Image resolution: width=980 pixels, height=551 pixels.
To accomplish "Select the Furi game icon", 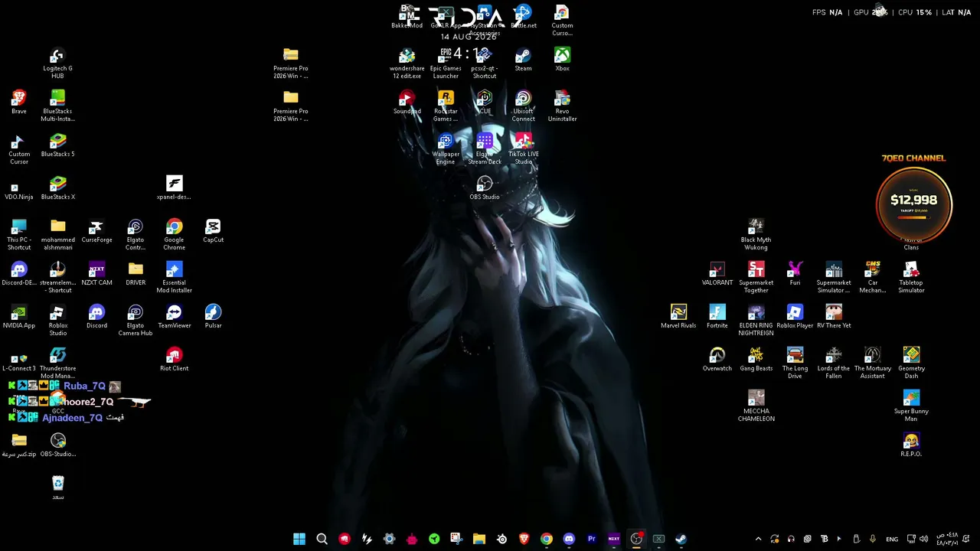I will point(795,274).
